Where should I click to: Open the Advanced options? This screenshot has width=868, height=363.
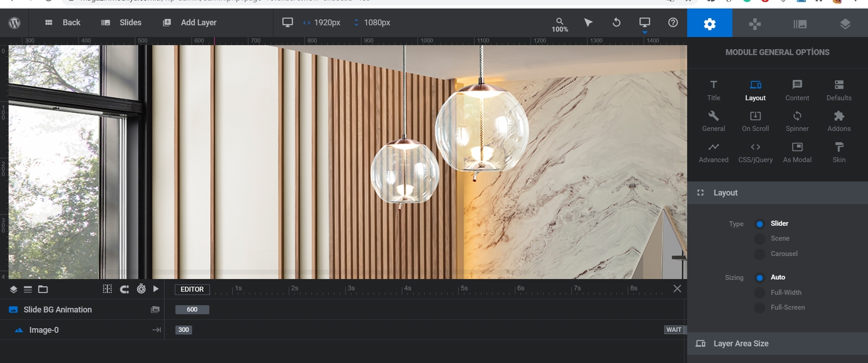click(x=713, y=153)
